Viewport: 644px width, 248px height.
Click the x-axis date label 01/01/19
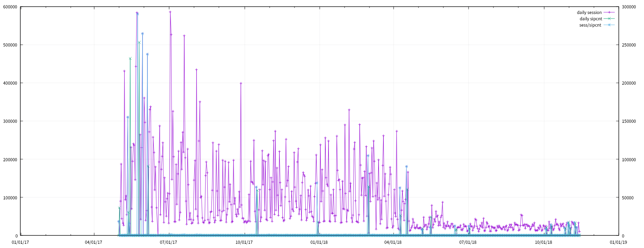(618, 242)
